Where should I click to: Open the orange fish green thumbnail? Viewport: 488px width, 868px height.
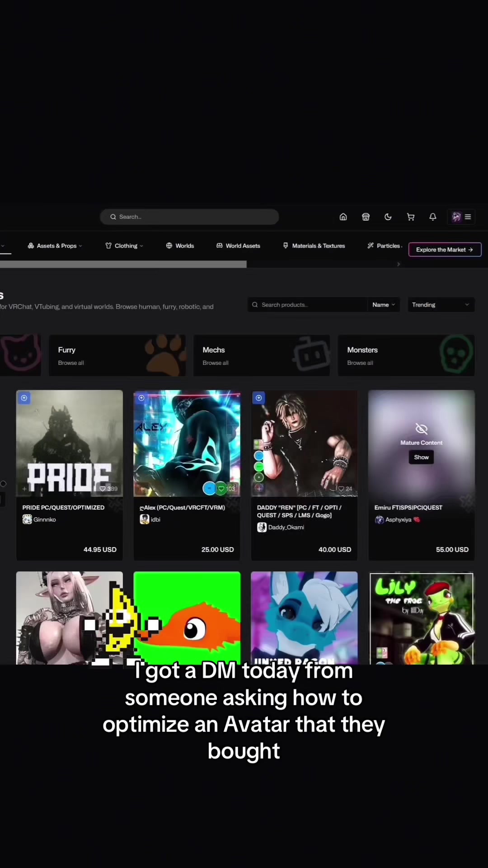187,618
